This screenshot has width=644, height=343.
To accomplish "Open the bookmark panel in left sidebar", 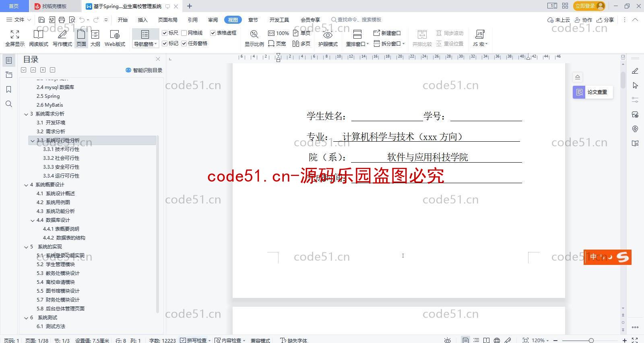I will [9, 89].
